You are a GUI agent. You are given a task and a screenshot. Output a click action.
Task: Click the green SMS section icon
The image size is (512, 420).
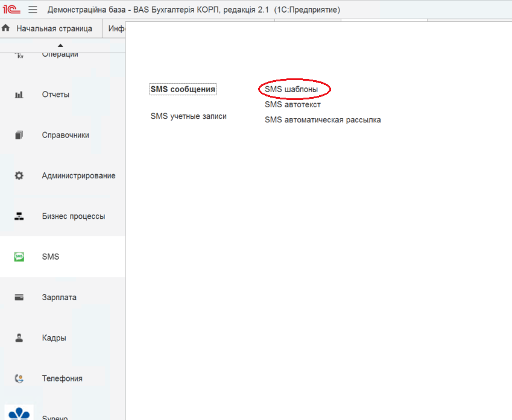pyautogui.click(x=19, y=257)
